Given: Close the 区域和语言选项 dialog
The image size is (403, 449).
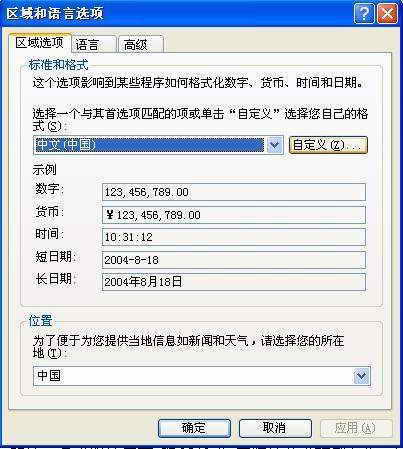Looking at the screenshot, I should click(387, 14).
